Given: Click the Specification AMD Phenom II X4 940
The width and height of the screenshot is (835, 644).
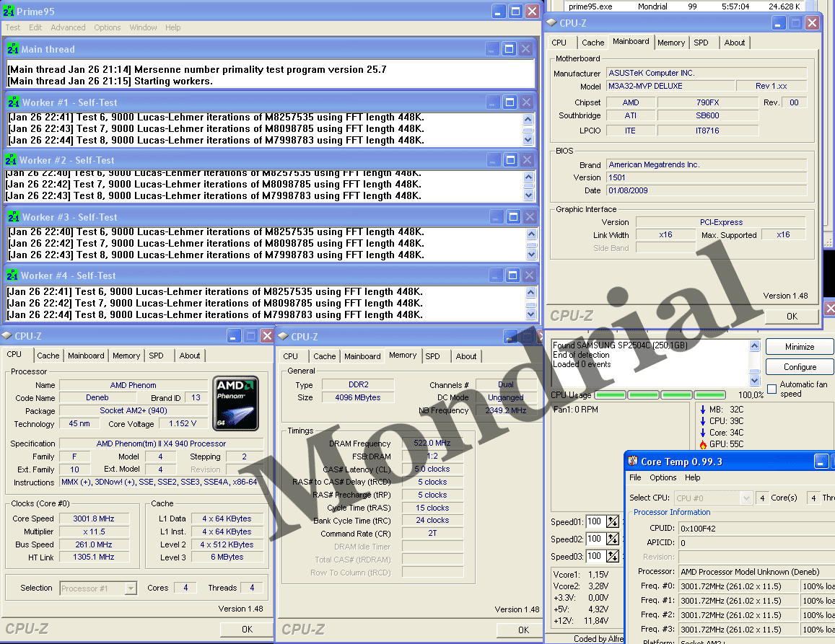Looking at the screenshot, I should point(161,444).
